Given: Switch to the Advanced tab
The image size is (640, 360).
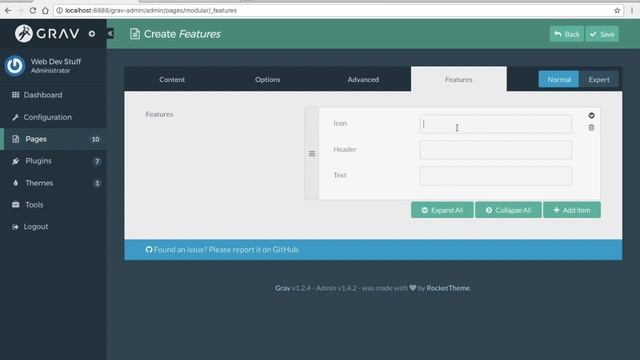Looking at the screenshot, I should [363, 80].
